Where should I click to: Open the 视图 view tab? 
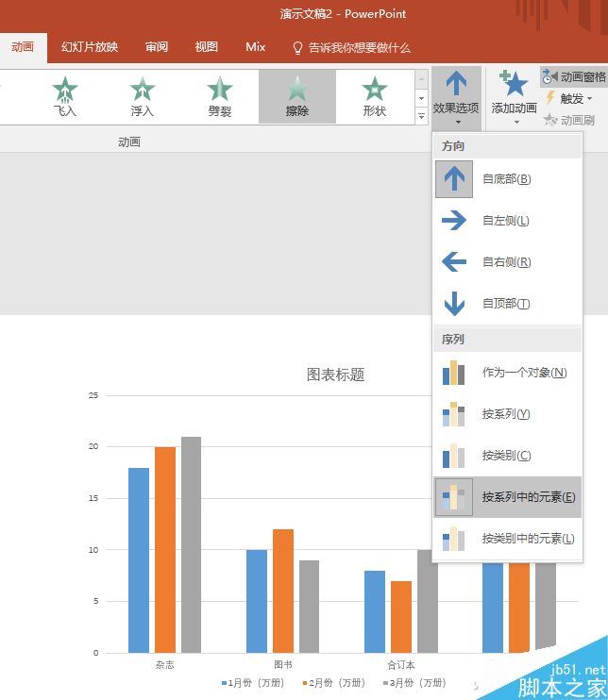(207, 47)
